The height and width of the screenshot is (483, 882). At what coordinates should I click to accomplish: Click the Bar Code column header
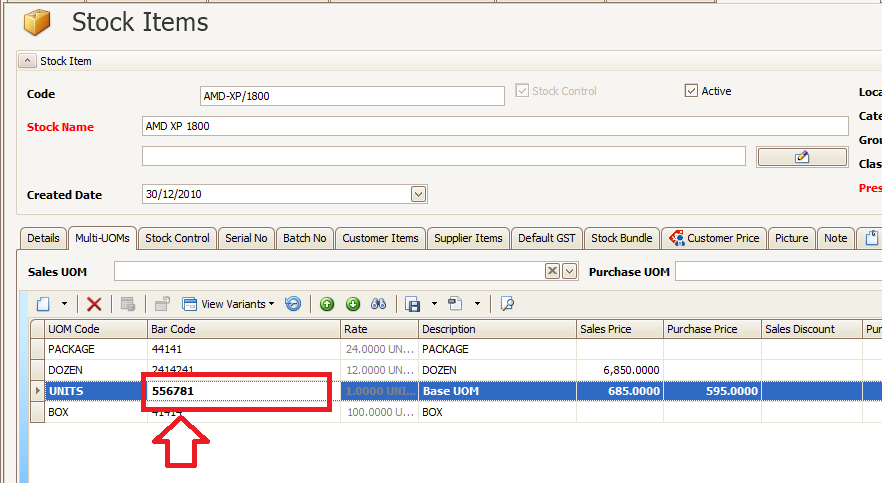(x=244, y=329)
